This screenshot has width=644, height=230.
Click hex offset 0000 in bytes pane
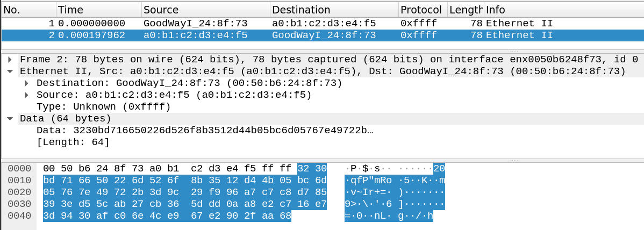click(x=19, y=168)
